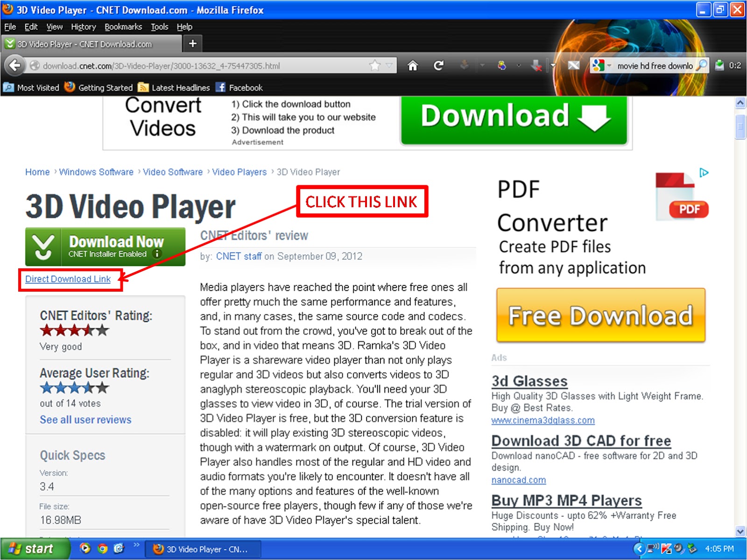Open the white dropdown arrow left of the envelope
This screenshot has width=747, height=560.
pos(553,66)
